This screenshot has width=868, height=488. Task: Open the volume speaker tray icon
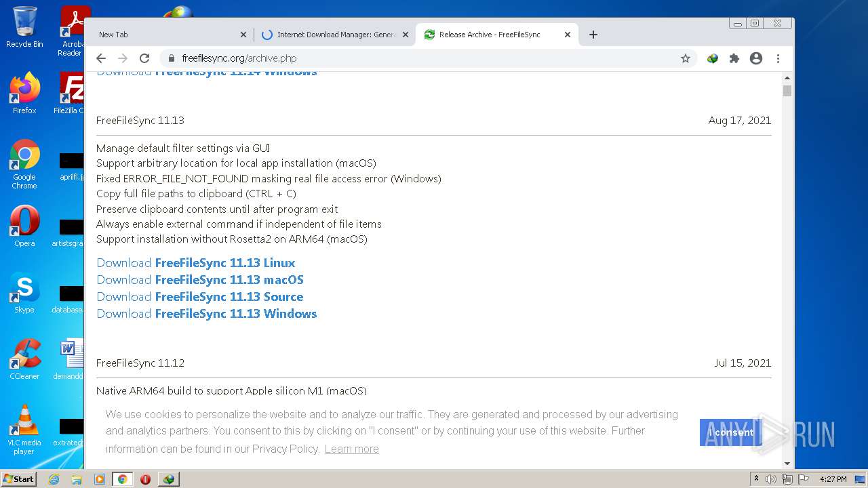click(x=771, y=479)
